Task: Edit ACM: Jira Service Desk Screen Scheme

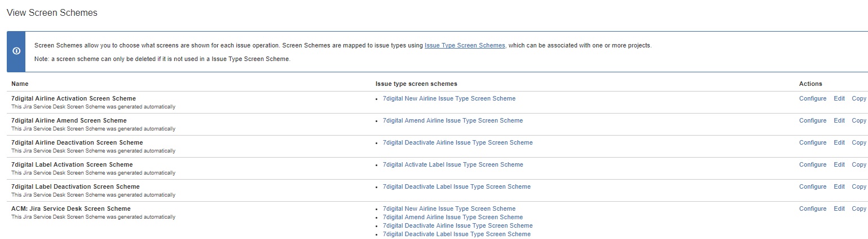Action: (x=839, y=208)
